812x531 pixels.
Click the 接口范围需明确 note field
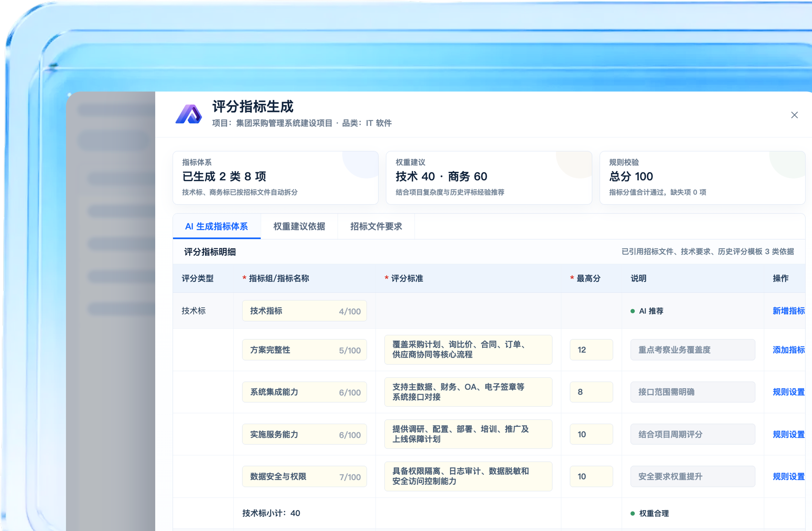693,392
